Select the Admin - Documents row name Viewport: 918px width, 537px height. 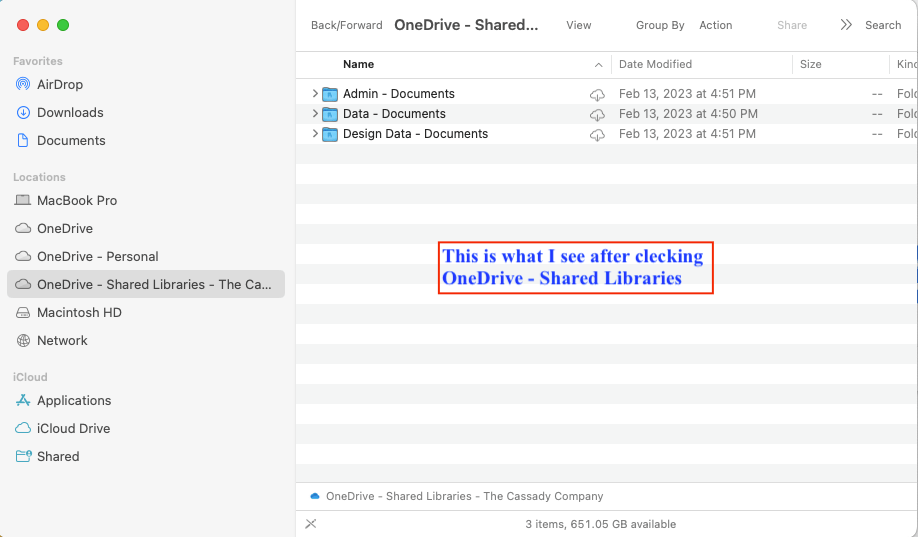click(x=399, y=94)
